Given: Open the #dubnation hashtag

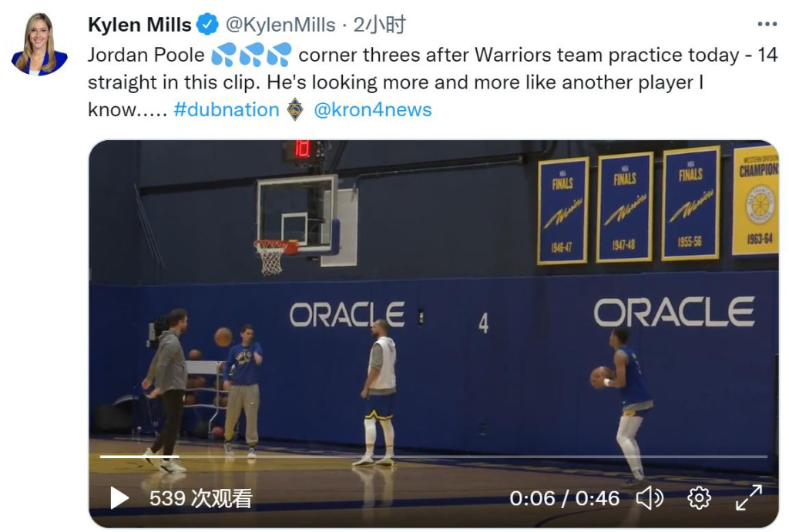Looking at the screenshot, I should pos(227,109).
